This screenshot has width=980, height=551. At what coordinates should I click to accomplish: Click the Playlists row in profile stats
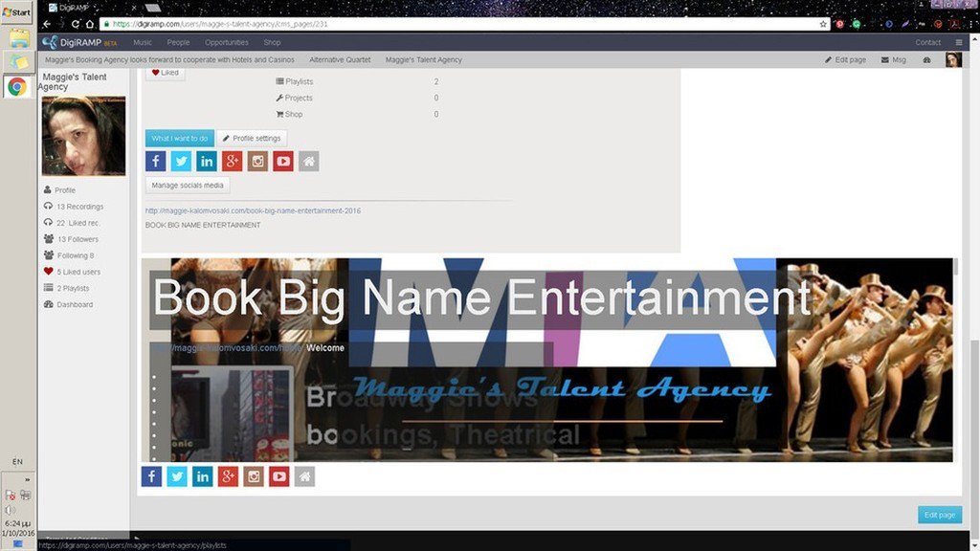click(357, 81)
